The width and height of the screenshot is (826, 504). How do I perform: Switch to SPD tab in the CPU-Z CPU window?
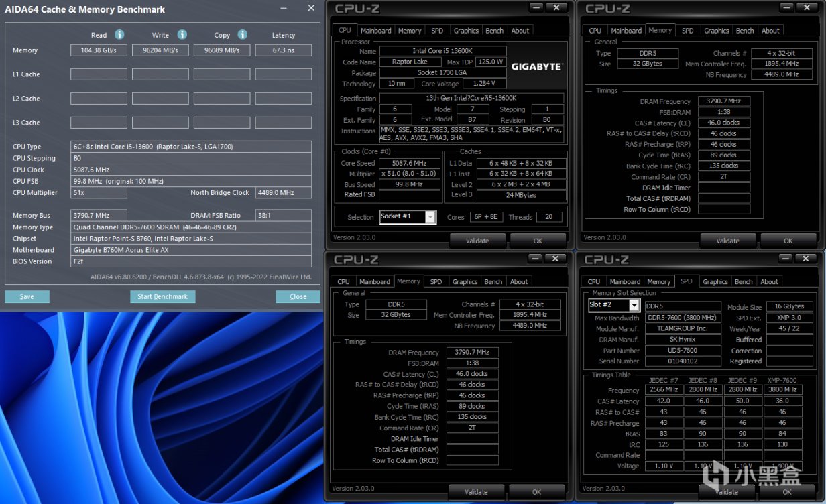[437, 31]
